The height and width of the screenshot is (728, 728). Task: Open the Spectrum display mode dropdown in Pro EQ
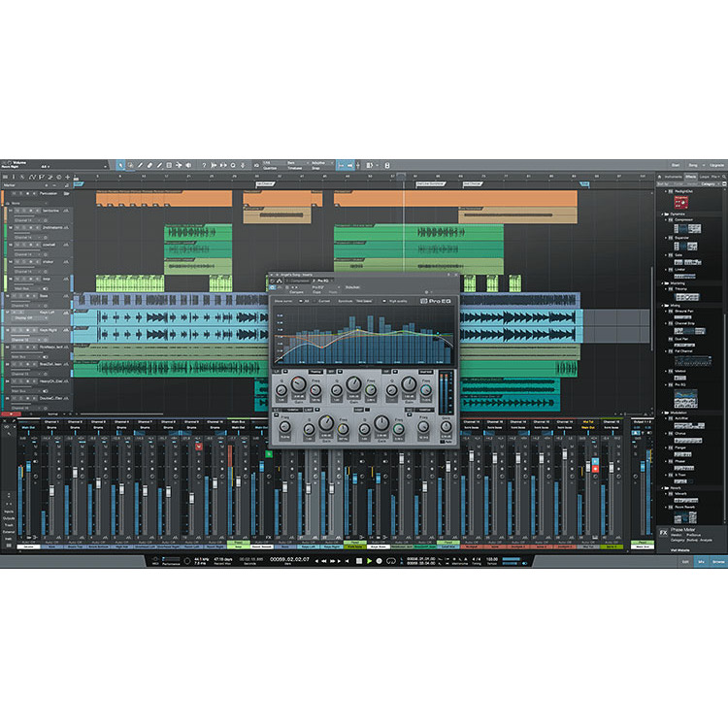point(363,301)
